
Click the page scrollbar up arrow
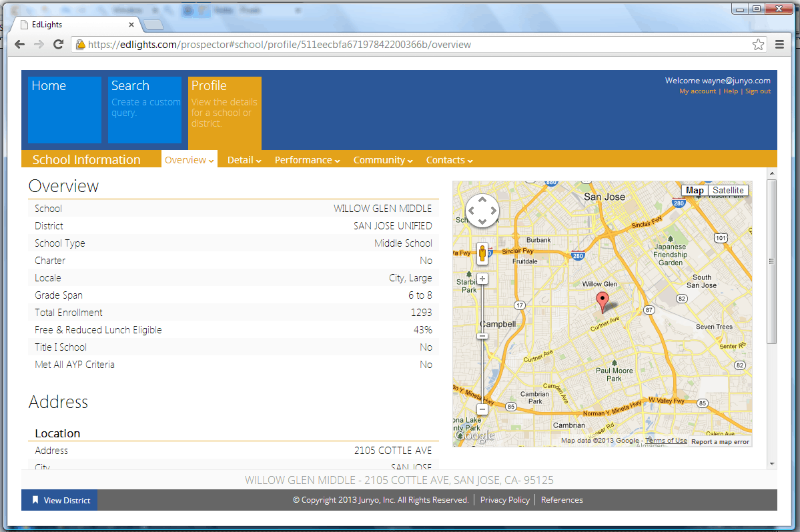tap(772, 174)
